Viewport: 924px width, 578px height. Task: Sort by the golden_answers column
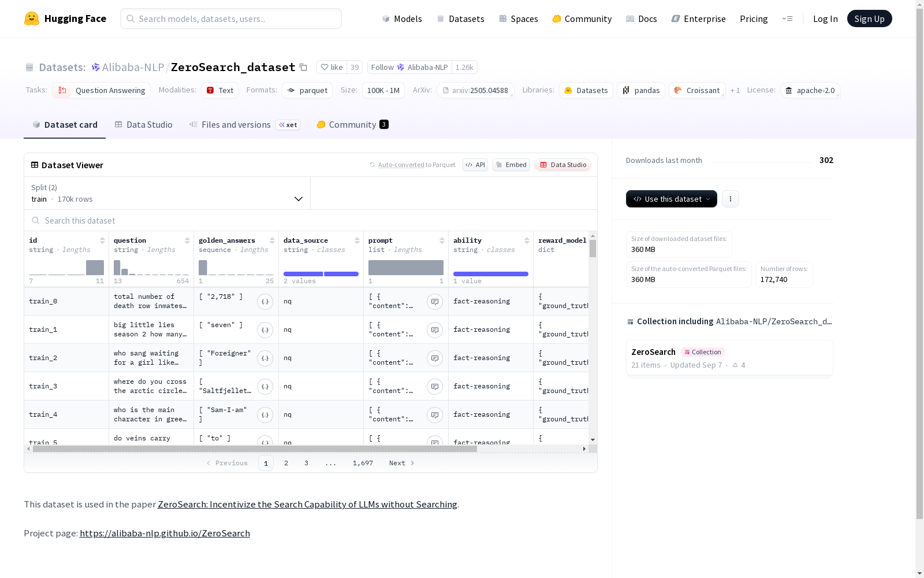tap(272, 240)
